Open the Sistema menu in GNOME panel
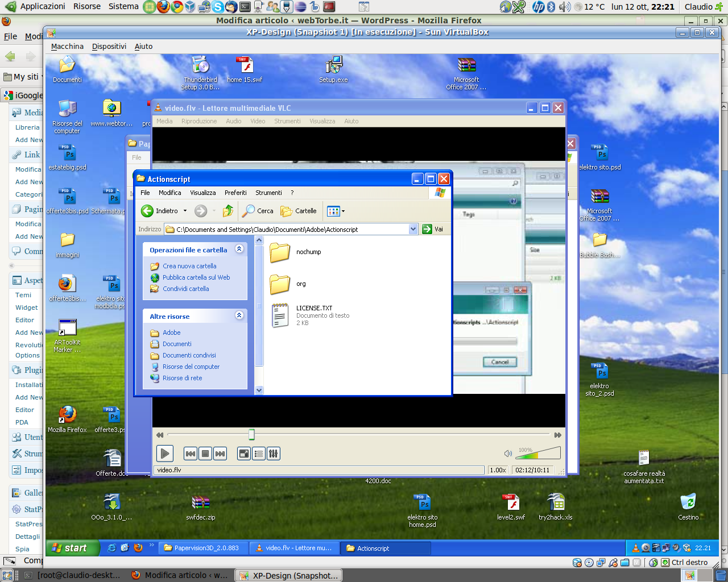Image resolution: width=728 pixels, height=582 pixels. pyautogui.click(x=123, y=6)
